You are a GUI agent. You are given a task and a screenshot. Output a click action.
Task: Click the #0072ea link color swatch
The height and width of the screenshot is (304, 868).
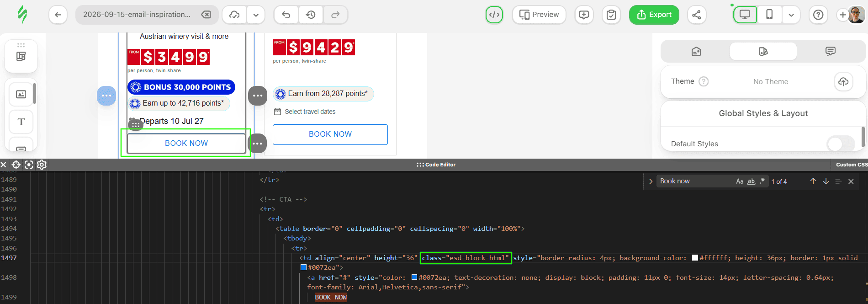(414, 277)
